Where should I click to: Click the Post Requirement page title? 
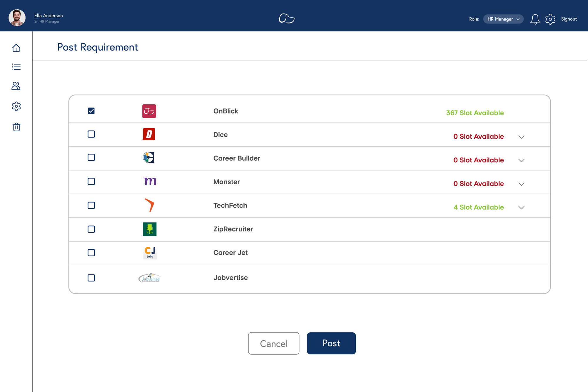[98, 47]
